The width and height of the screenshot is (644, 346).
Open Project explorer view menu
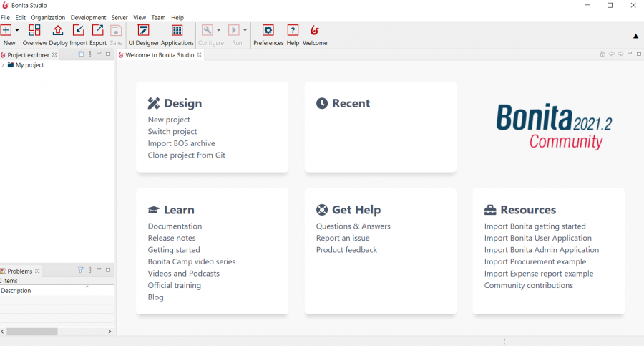click(90, 54)
